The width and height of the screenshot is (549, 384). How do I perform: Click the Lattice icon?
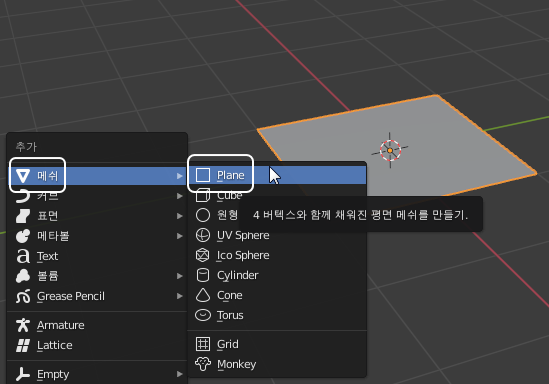pos(23,345)
